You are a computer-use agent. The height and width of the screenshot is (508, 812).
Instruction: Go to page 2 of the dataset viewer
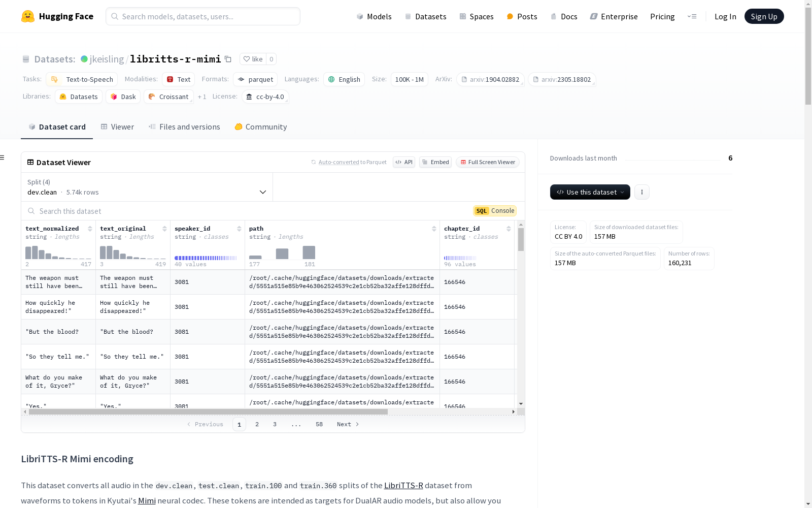(257, 424)
